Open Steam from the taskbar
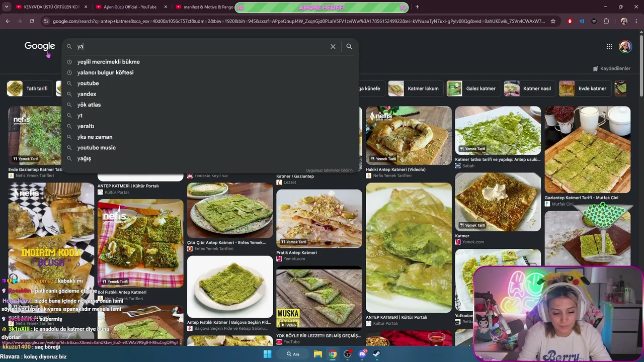 (377, 354)
